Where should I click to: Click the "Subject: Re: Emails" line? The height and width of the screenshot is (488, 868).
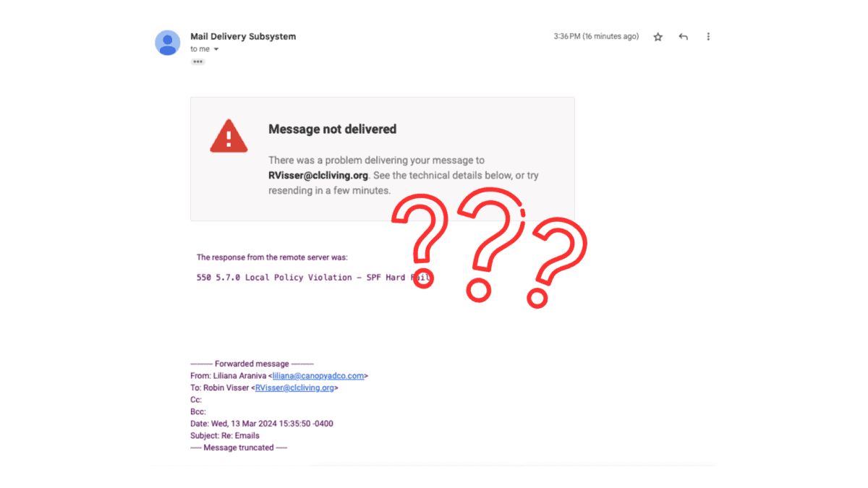(x=225, y=436)
